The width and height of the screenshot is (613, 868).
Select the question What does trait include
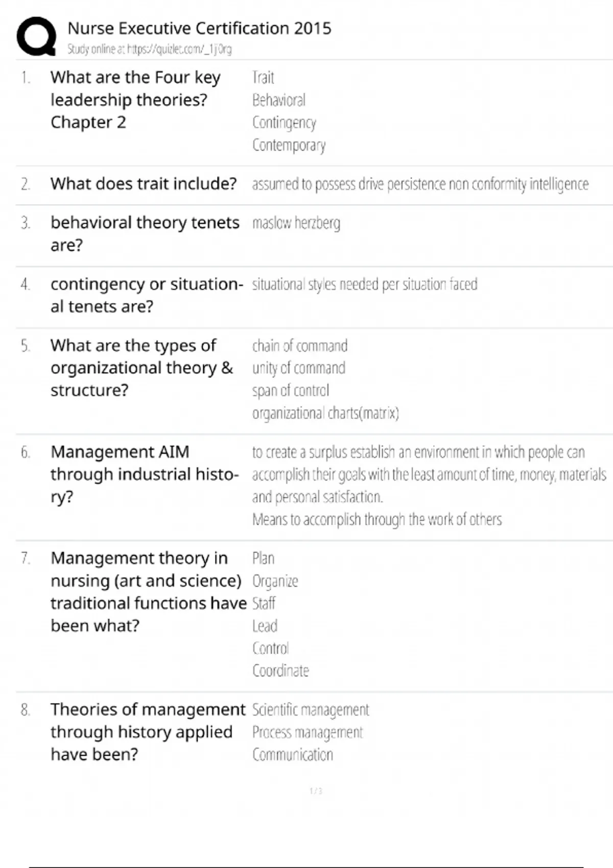(144, 184)
